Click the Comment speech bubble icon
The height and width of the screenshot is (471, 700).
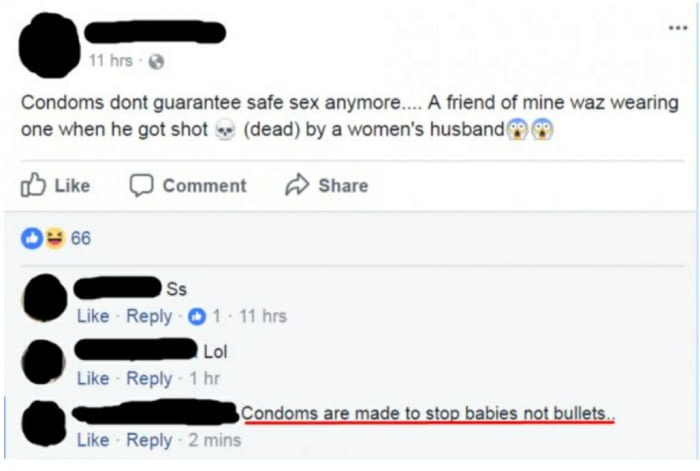[142, 185]
